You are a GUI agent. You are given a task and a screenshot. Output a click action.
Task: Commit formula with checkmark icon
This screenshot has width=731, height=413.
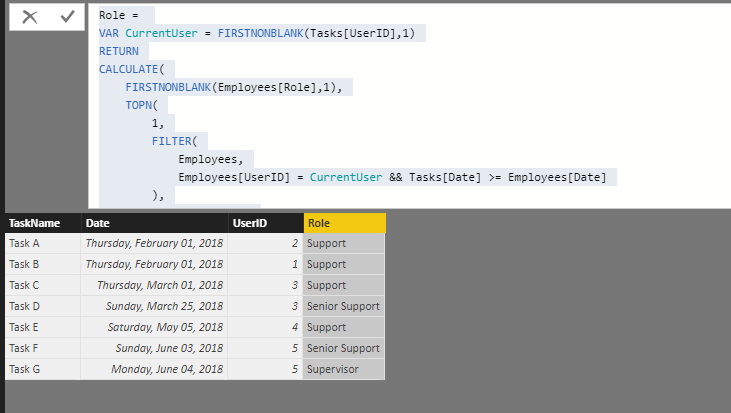68,17
